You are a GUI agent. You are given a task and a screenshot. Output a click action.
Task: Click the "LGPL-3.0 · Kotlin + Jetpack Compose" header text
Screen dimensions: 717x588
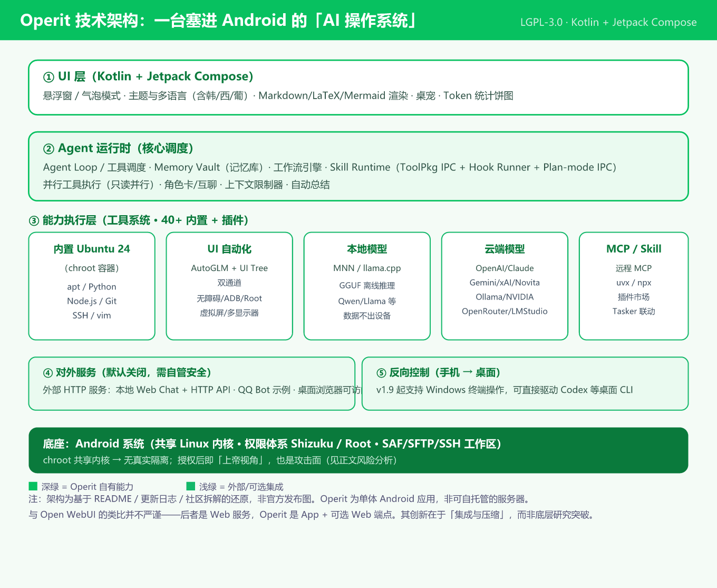tap(608, 22)
